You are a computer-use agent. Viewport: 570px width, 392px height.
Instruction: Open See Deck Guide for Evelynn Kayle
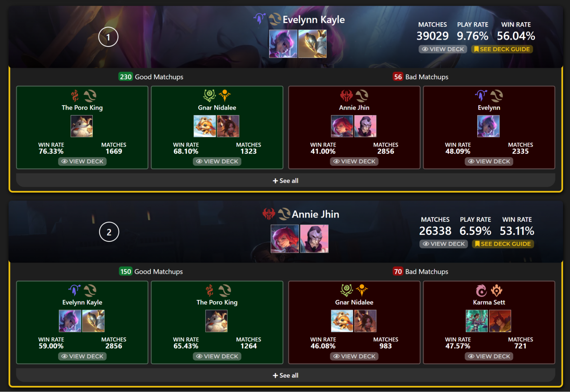coord(502,49)
